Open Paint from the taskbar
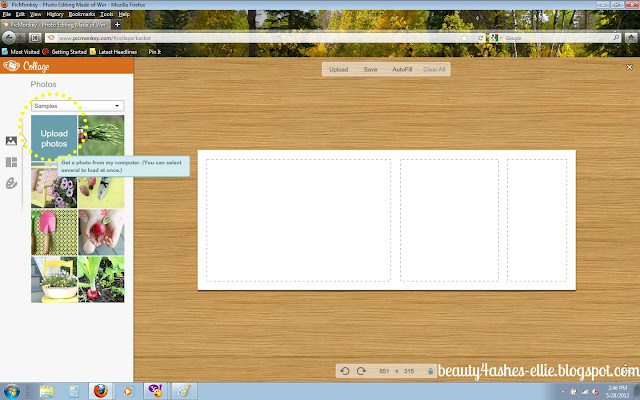640x400 pixels. click(x=184, y=391)
